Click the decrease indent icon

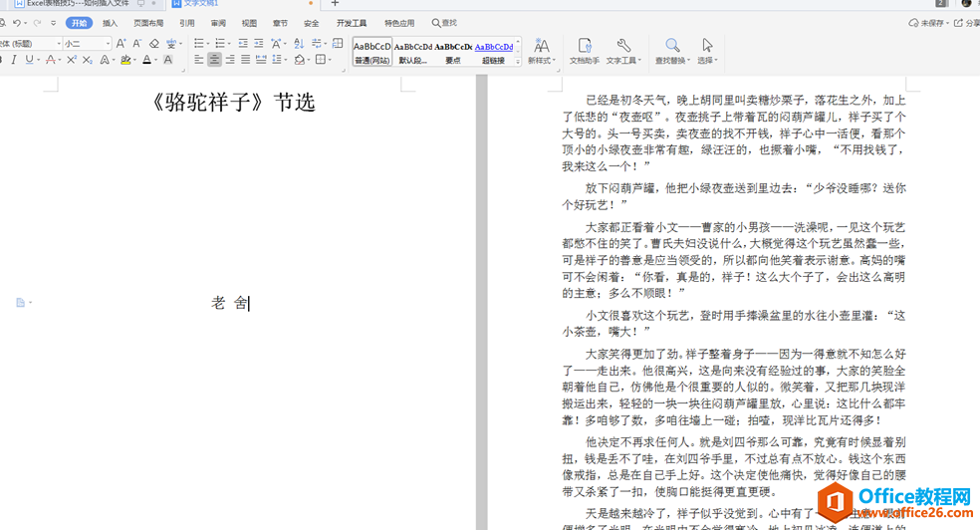pos(242,43)
